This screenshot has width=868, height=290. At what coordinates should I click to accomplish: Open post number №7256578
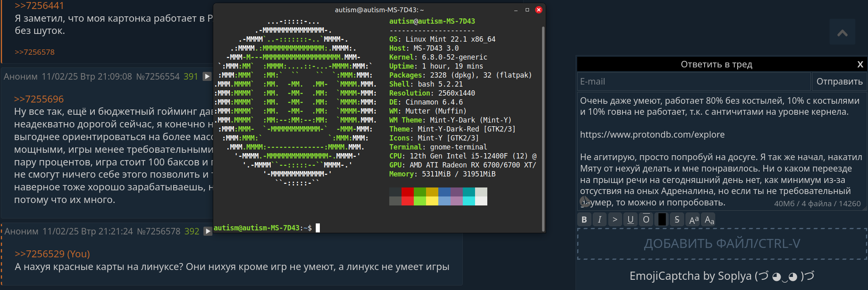point(158,231)
